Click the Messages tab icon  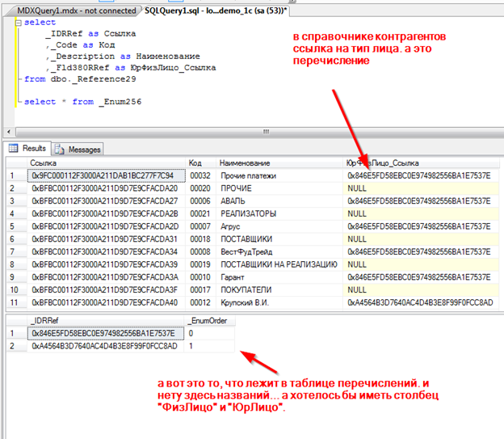60,150
